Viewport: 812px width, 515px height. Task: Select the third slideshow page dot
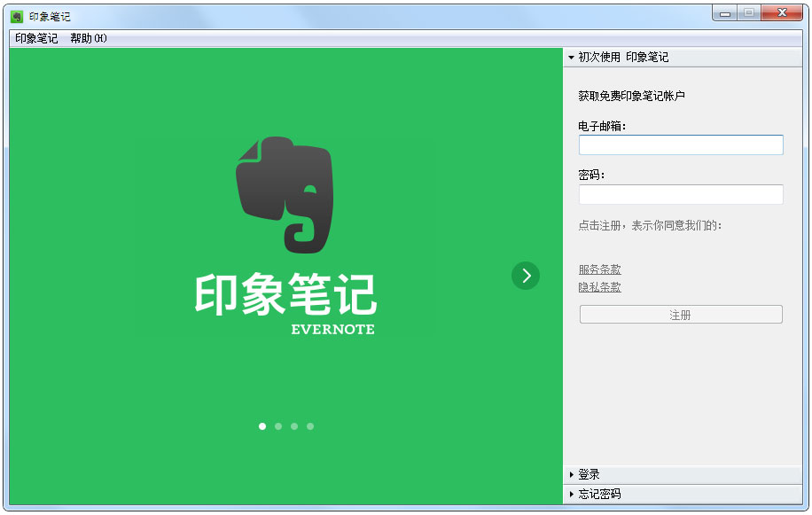[294, 426]
